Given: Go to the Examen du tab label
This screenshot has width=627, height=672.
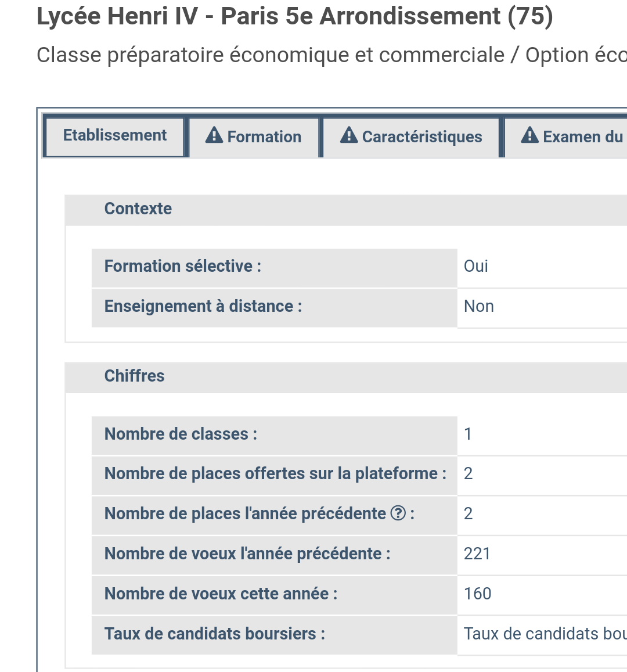Looking at the screenshot, I should point(582,137).
